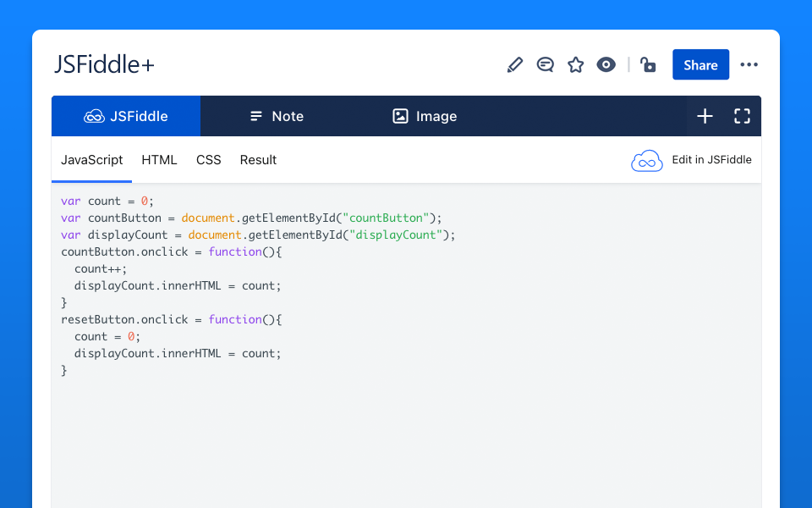Open page restrictions via unlocked padlock icon
The height and width of the screenshot is (508, 812).
tap(648, 65)
